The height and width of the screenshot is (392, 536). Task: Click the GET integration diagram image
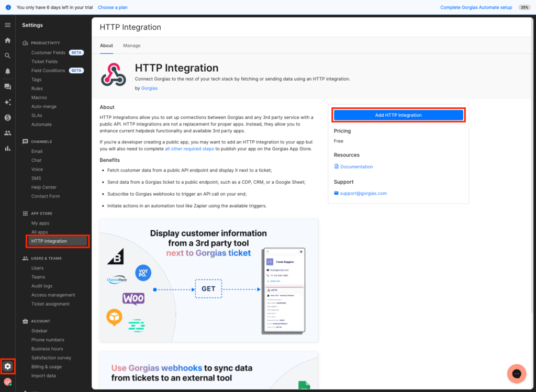point(208,280)
